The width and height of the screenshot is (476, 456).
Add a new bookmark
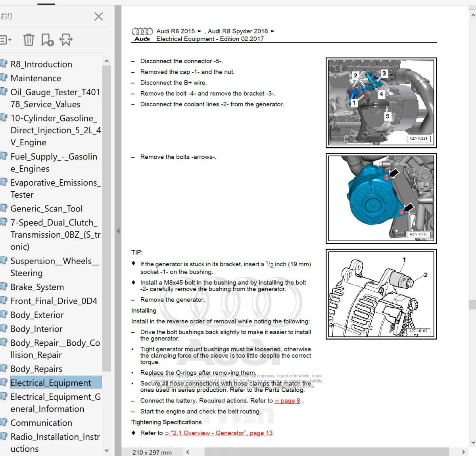tap(47, 40)
